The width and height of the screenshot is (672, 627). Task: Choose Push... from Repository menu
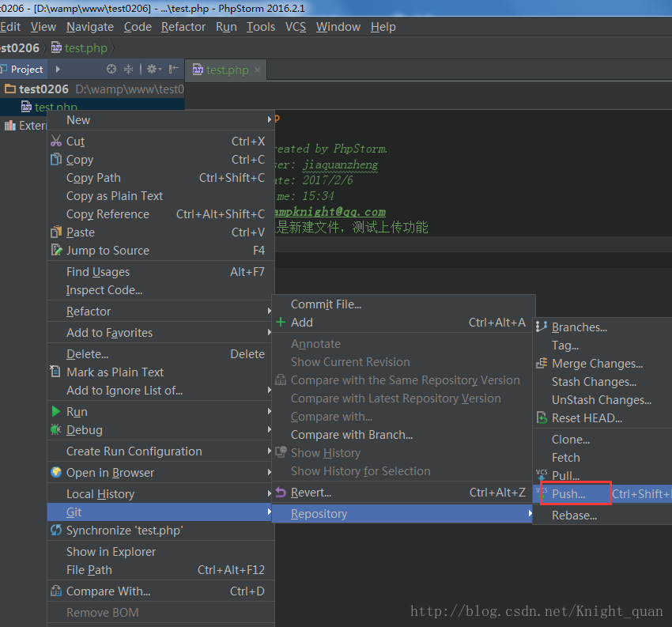point(602,493)
